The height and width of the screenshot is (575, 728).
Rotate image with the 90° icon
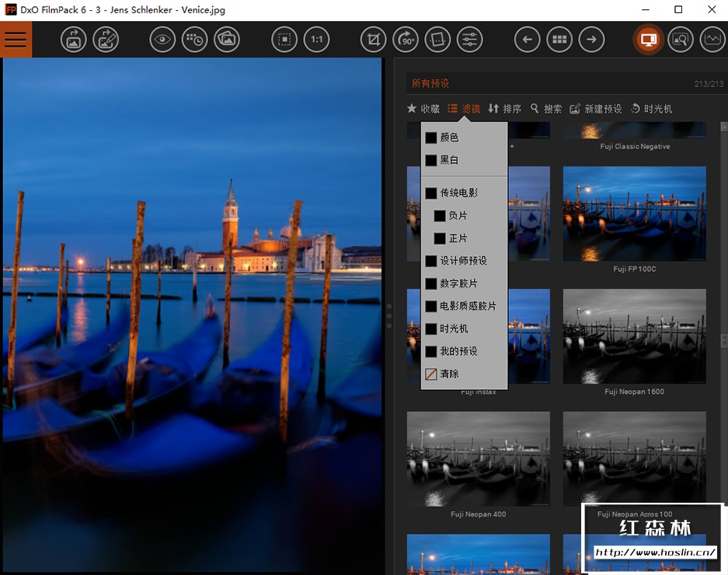tap(406, 40)
